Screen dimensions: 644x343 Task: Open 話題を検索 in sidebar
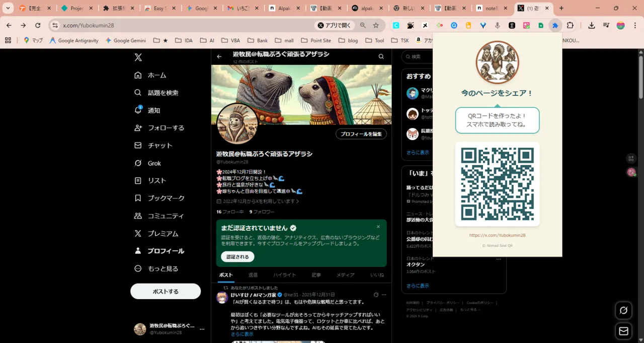pos(156,93)
